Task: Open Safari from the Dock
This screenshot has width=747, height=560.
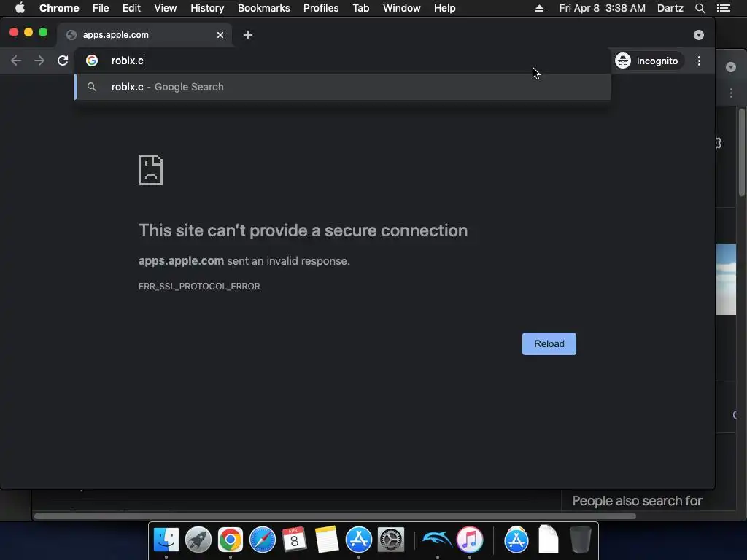Action: [263, 540]
